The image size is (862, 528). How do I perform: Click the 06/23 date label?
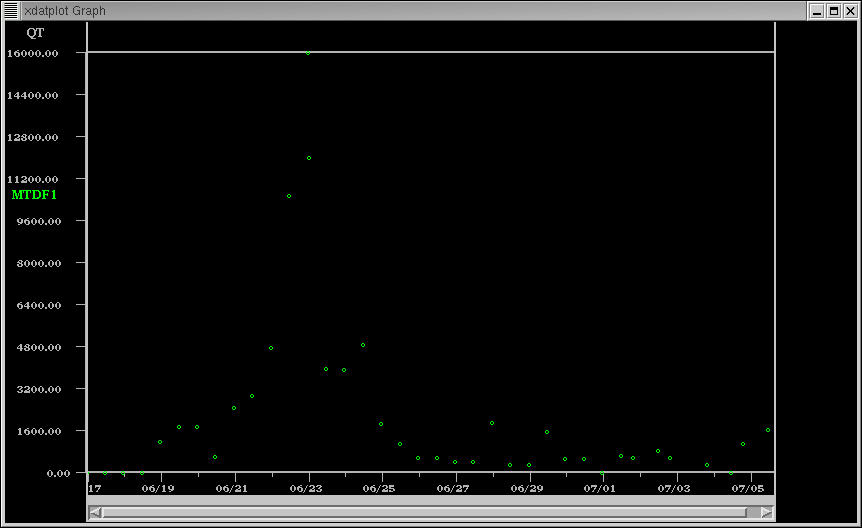[306, 488]
